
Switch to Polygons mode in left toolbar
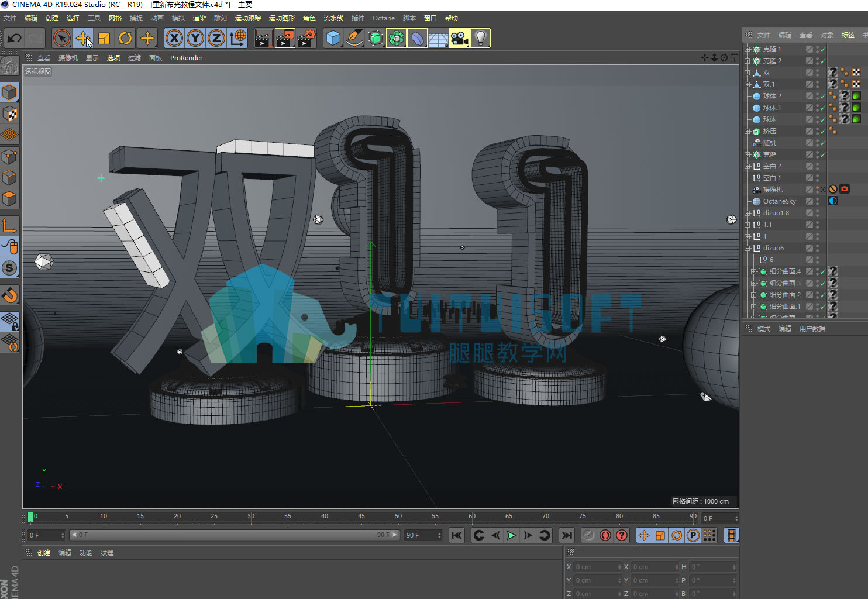click(9, 199)
